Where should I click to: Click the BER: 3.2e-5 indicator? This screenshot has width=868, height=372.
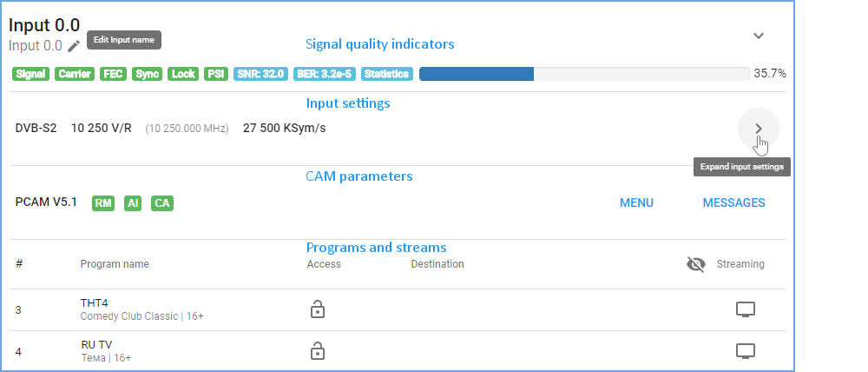325,74
